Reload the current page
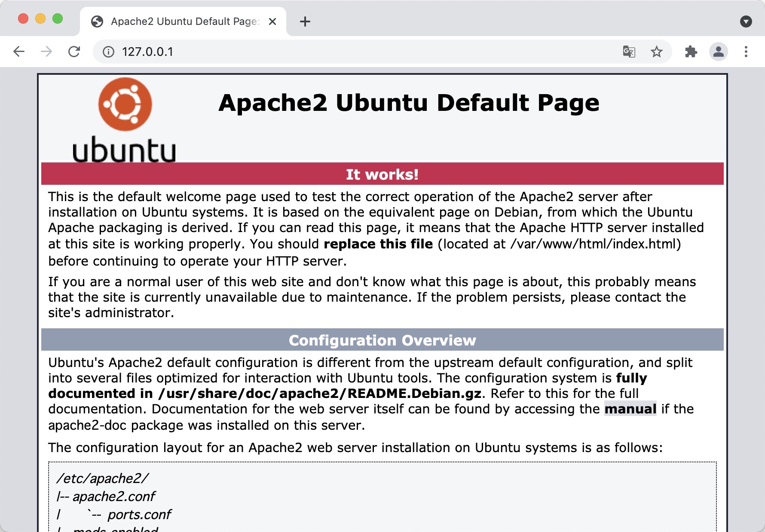This screenshot has height=532, width=765. click(x=74, y=52)
